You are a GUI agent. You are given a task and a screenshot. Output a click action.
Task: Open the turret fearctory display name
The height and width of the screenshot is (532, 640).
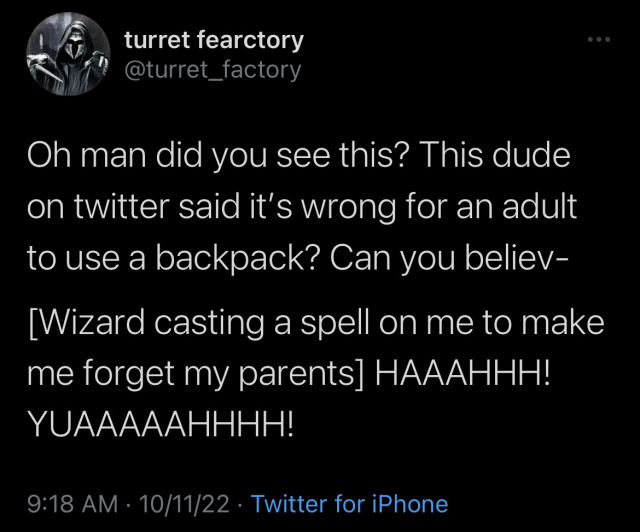tap(213, 41)
